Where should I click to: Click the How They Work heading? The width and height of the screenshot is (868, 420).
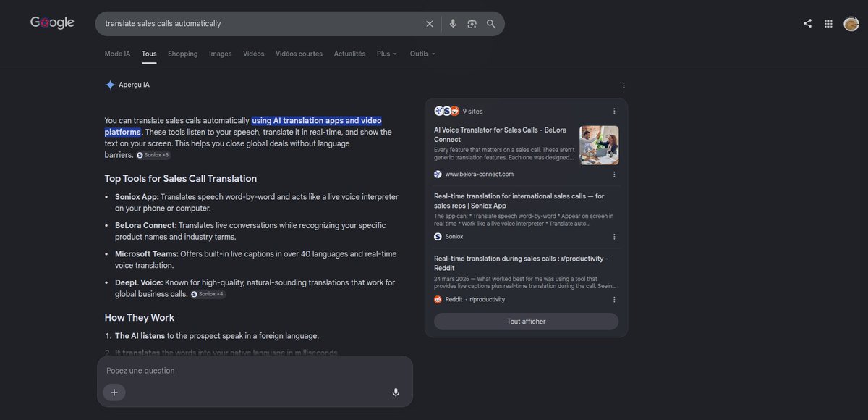(140, 318)
